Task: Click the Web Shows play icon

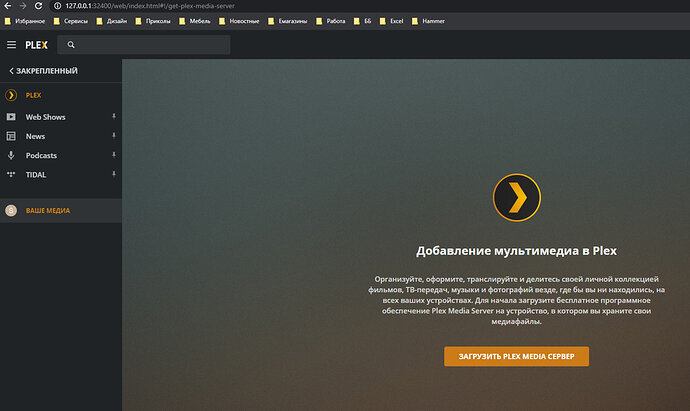Action: pos(11,117)
